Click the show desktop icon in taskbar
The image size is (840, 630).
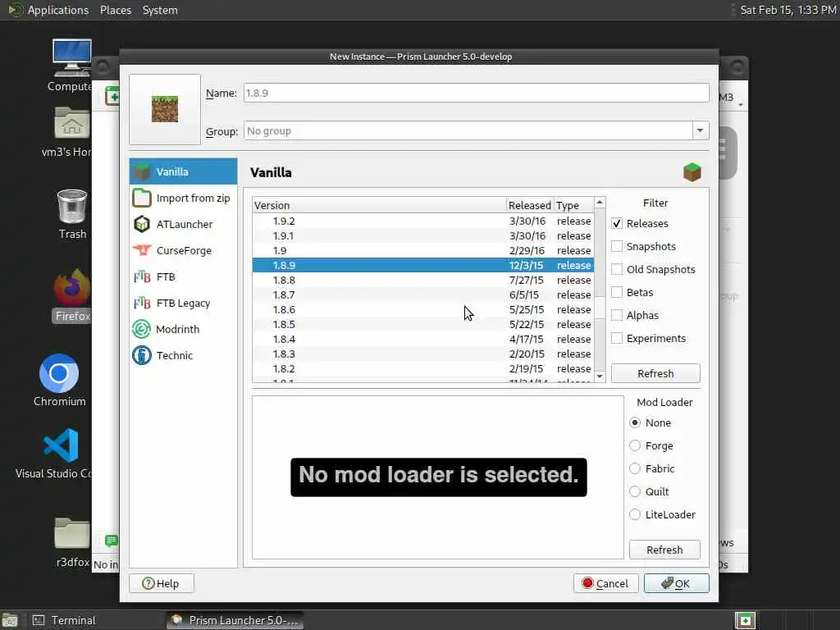pyautogui.click(x=9, y=620)
